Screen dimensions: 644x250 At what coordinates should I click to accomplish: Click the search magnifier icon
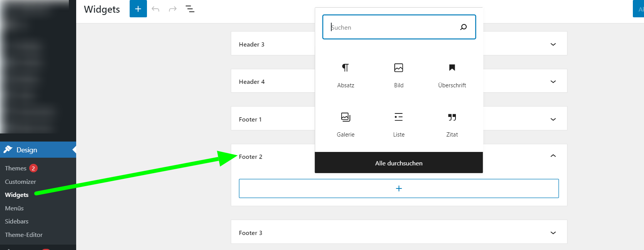(x=464, y=27)
